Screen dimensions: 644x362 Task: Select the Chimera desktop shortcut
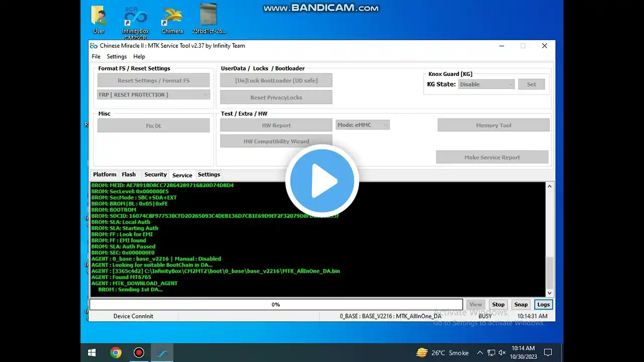pyautogui.click(x=172, y=20)
